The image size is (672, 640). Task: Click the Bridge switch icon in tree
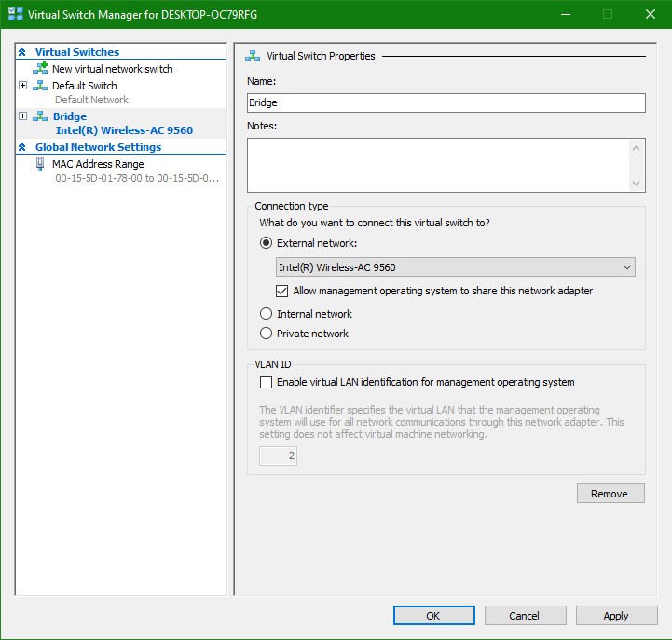[40, 116]
